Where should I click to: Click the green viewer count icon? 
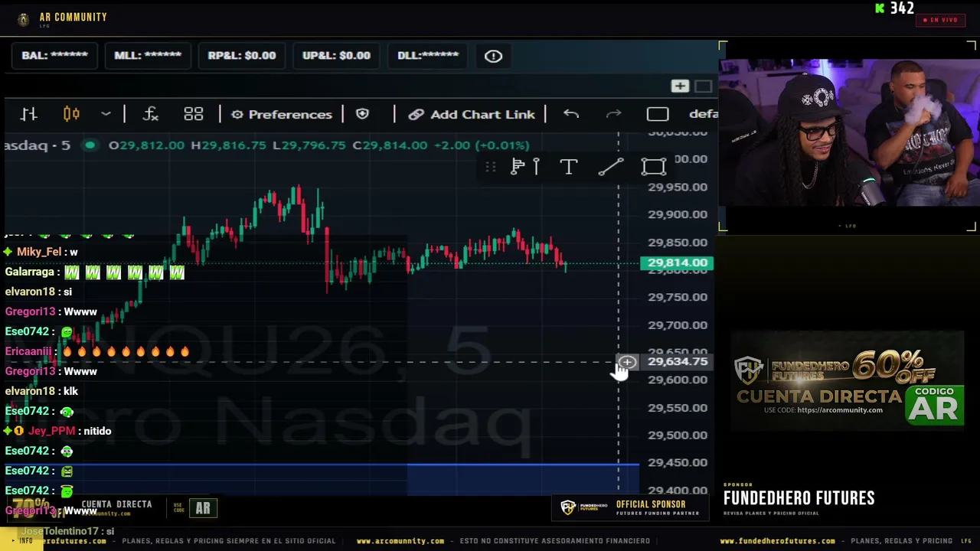pyautogui.click(x=880, y=8)
